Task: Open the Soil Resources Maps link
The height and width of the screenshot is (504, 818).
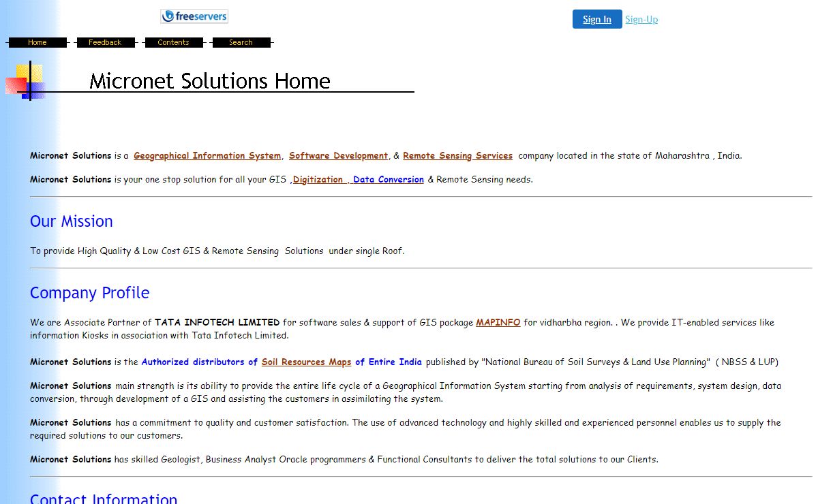Action: pos(306,362)
